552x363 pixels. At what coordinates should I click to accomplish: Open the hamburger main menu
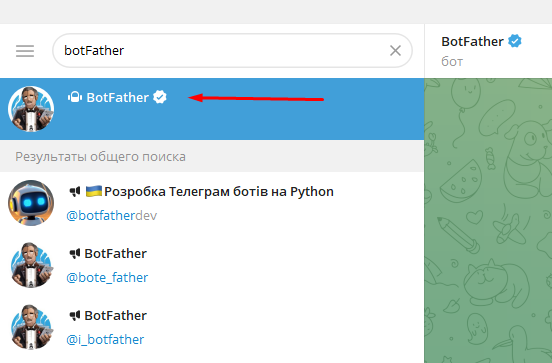25,51
